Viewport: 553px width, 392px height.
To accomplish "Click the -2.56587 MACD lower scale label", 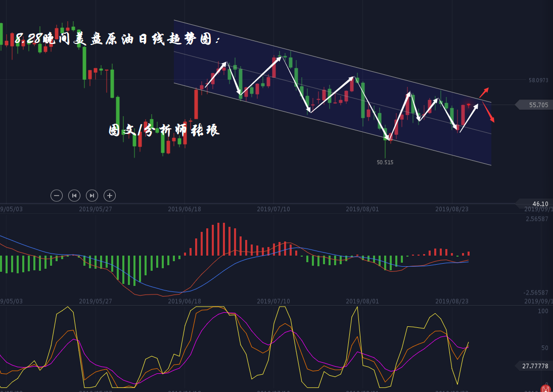I will pos(535,292).
